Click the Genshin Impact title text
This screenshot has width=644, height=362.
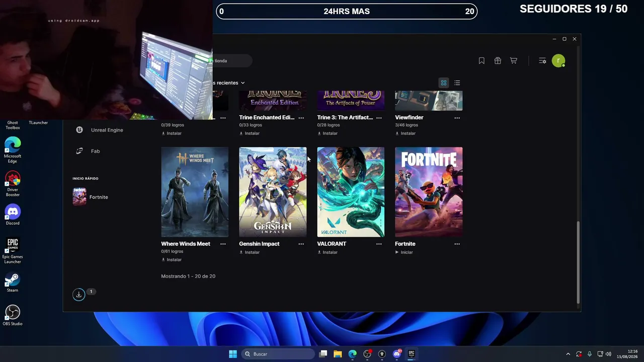[259, 244]
